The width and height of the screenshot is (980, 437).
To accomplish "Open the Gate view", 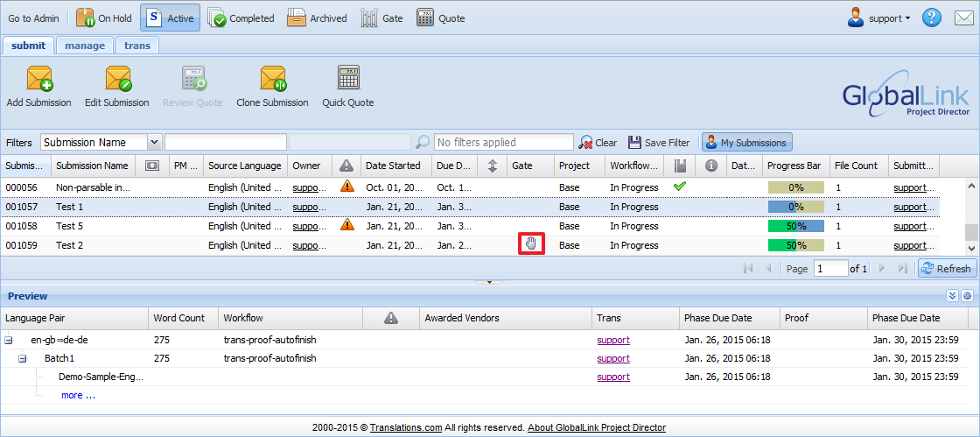I will click(381, 18).
